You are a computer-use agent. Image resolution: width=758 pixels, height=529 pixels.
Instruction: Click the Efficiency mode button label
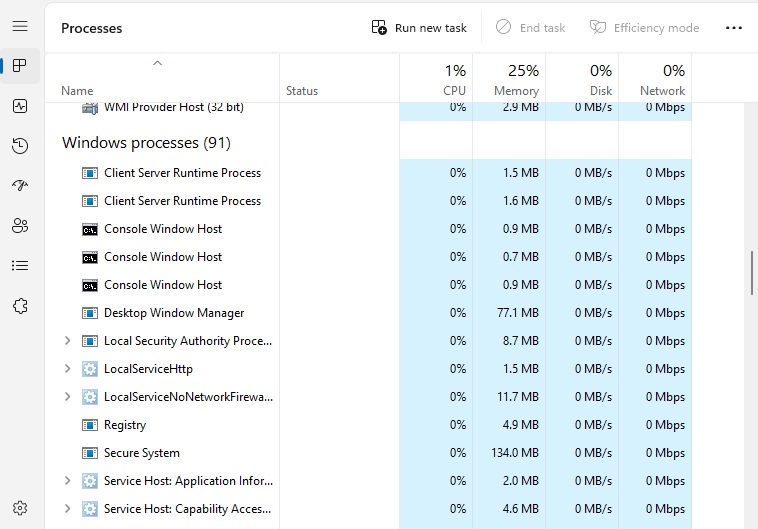(656, 28)
